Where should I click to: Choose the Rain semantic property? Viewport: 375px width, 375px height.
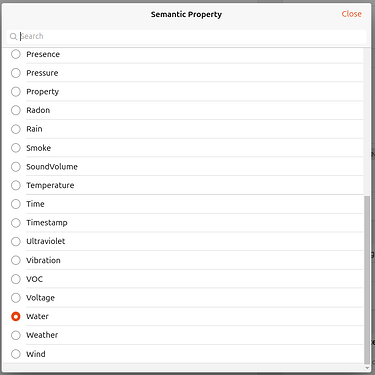(16, 129)
